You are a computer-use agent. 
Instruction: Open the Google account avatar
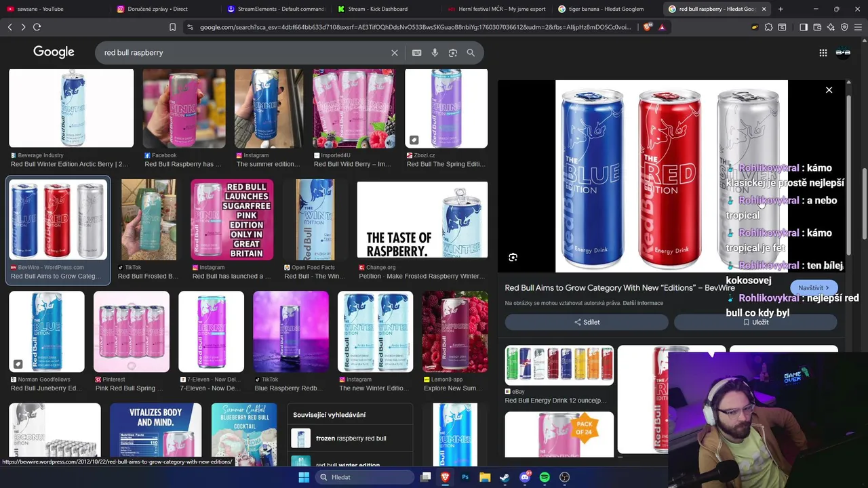843,53
